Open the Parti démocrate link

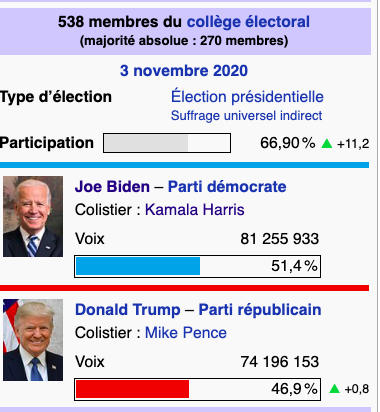[x=227, y=187]
